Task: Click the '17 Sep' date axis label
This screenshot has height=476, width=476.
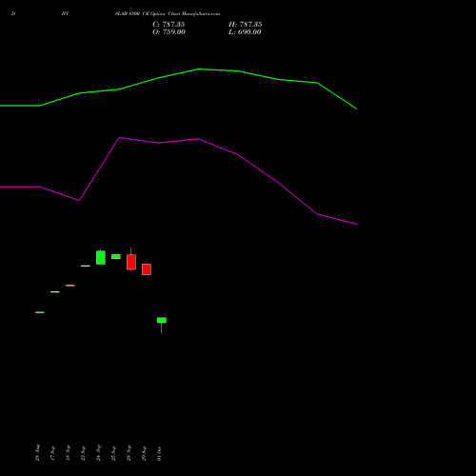Action: [52, 453]
